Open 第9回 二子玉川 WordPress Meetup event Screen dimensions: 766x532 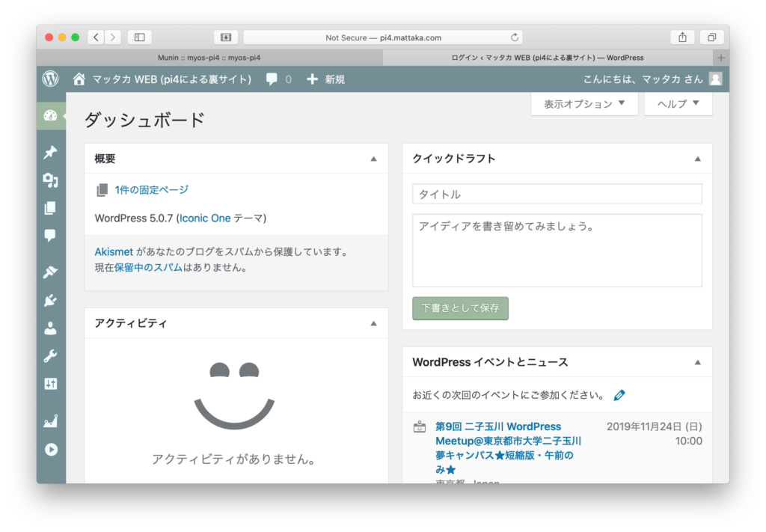(508, 448)
